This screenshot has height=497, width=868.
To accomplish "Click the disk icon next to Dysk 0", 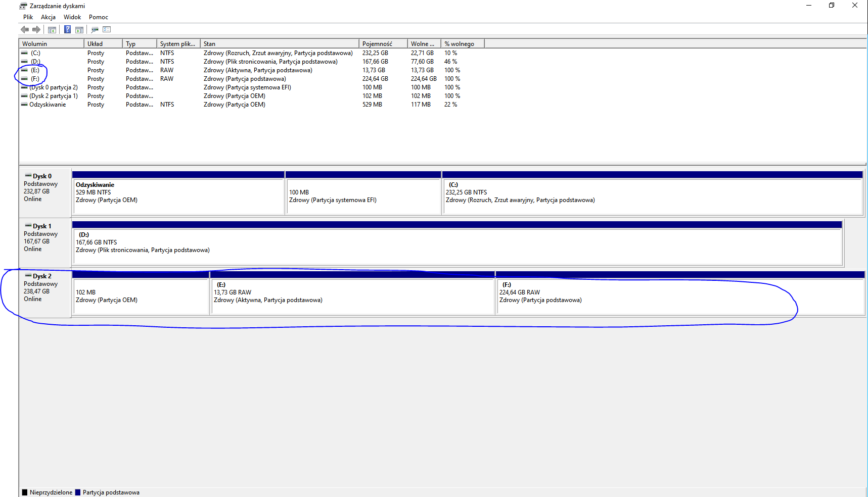I will coord(28,176).
